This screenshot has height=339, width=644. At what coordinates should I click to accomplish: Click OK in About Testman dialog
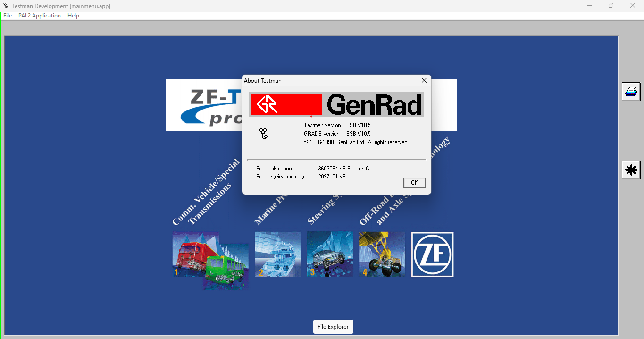pos(415,183)
